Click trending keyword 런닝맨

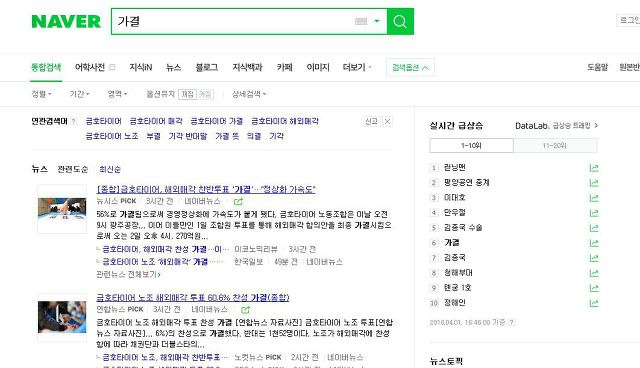455,167
